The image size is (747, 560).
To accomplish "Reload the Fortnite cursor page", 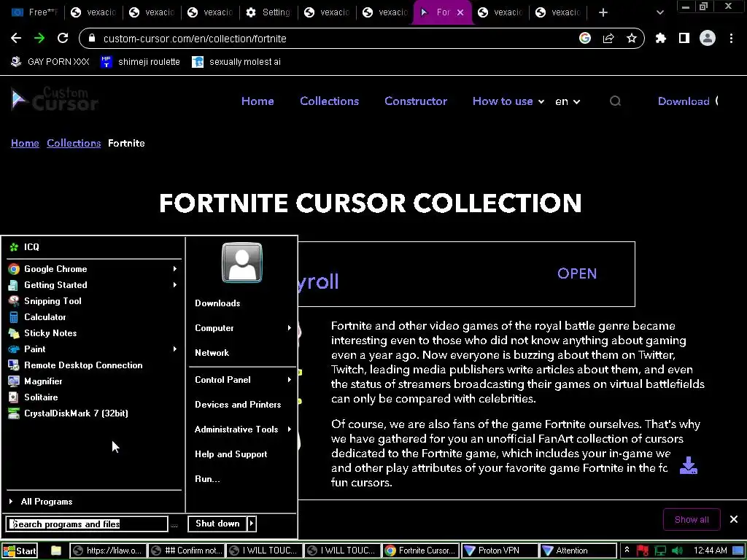I will click(x=63, y=39).
